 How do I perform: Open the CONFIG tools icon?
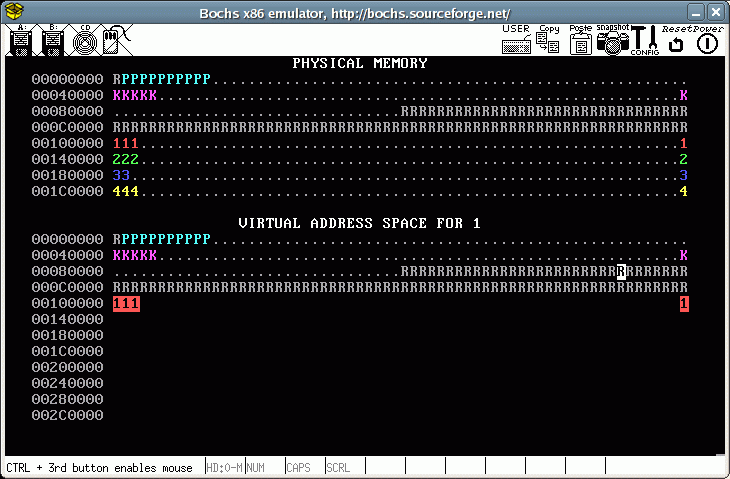point(645,40)
